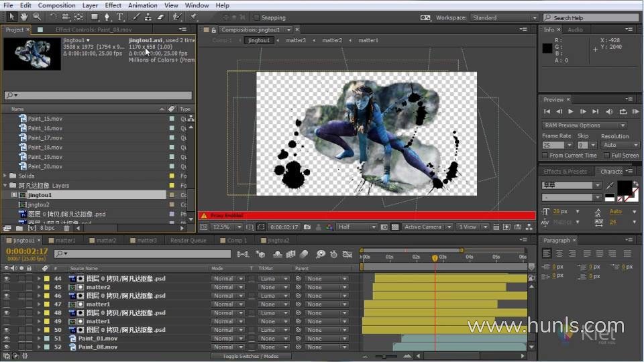Open the Animation menu

point(142,5)
